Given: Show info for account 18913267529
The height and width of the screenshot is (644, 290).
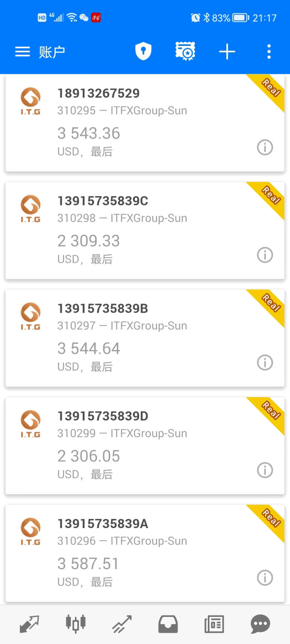Looking at the screenshot, I should [x=265, y=147].
